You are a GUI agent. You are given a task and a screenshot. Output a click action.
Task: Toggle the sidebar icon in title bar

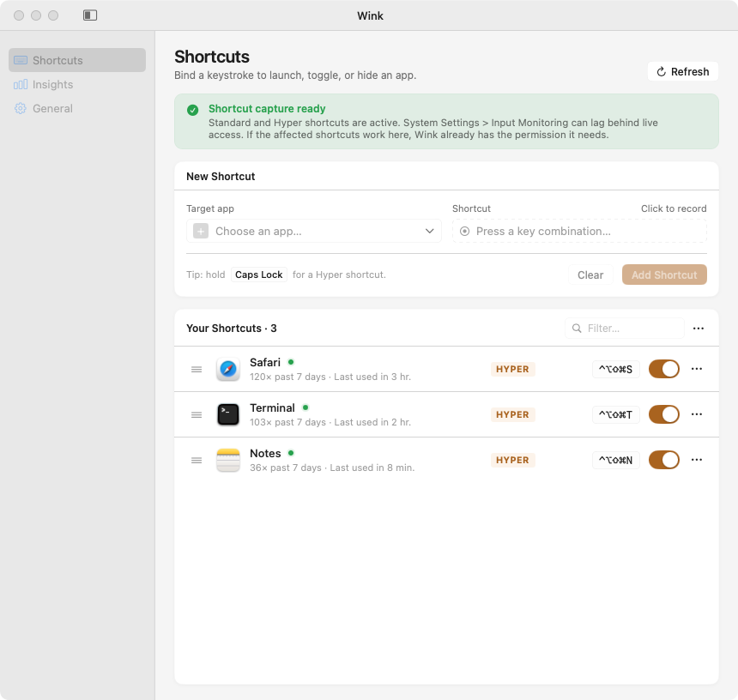coord(90,15)
